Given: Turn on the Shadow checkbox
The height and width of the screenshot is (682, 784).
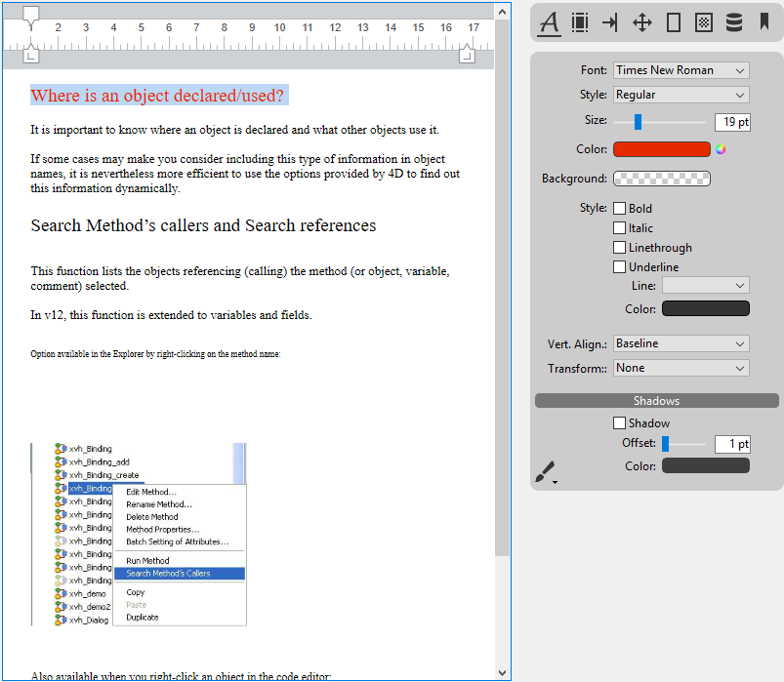Looking at the screenshot, I should 619,423.
